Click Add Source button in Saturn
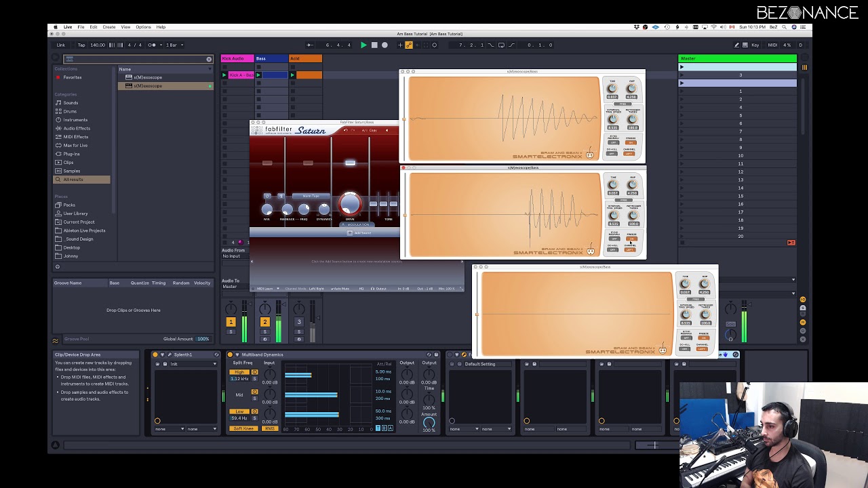 pos(359,233)
